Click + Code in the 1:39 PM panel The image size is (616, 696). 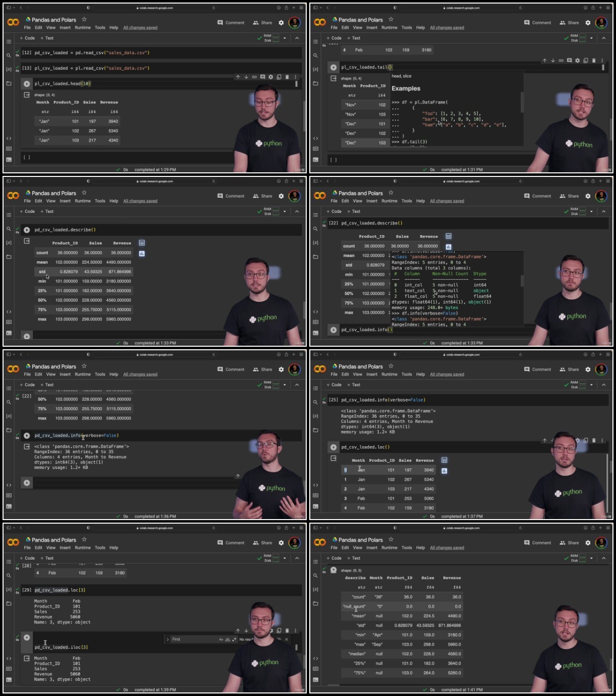click(27, 558)
